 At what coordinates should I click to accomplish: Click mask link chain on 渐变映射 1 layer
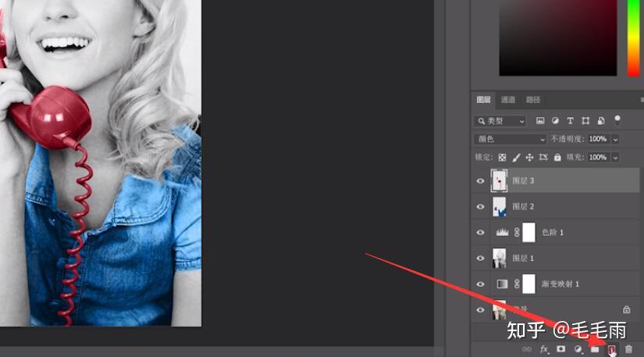click(x=517, y=284)
